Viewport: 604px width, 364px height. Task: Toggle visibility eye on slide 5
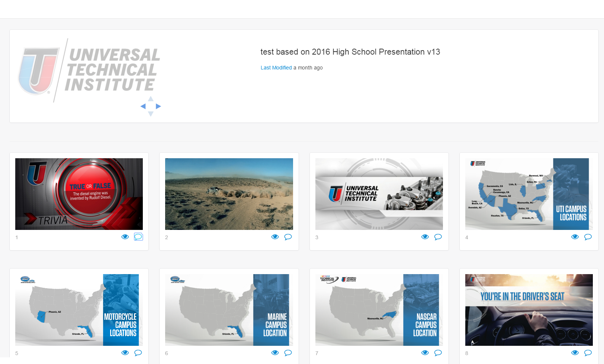[125, 353]
